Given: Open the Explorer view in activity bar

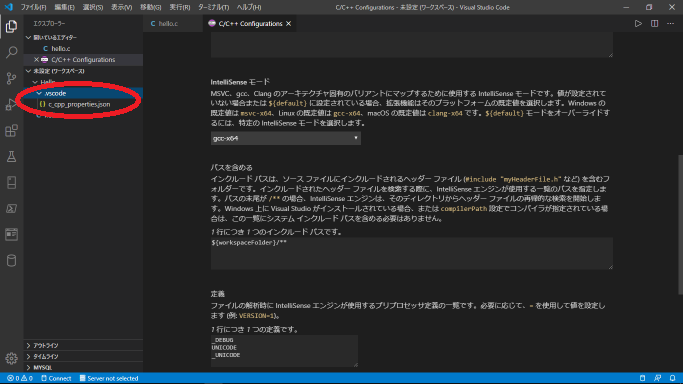Looking at the screenshot, I should point(11,27).
